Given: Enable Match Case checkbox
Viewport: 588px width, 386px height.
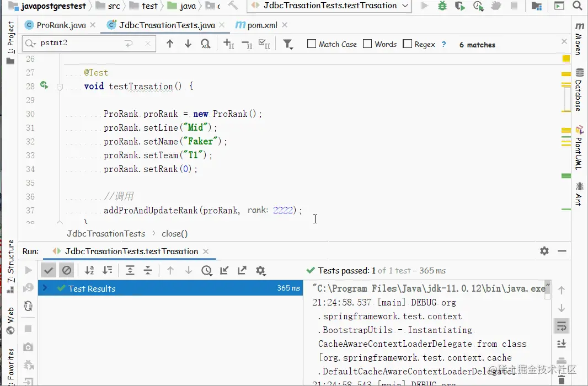Looking at the screenshot, I should [312, 44].
